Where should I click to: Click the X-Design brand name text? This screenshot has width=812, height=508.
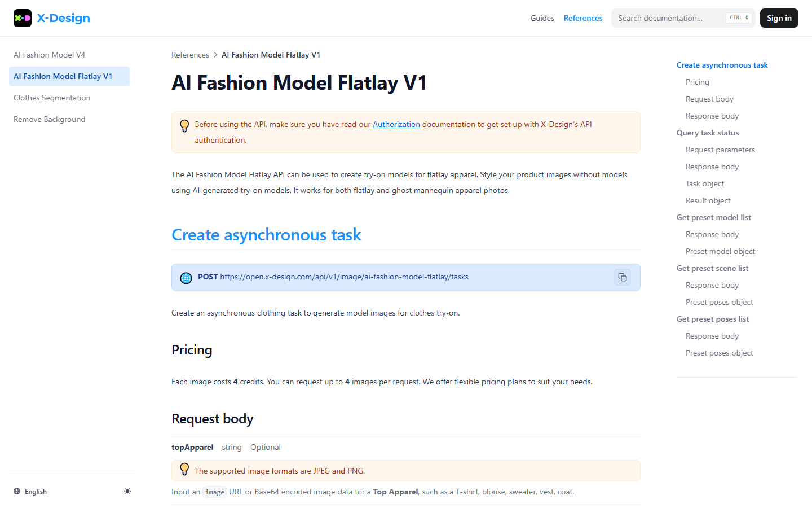tap(64, 18)
